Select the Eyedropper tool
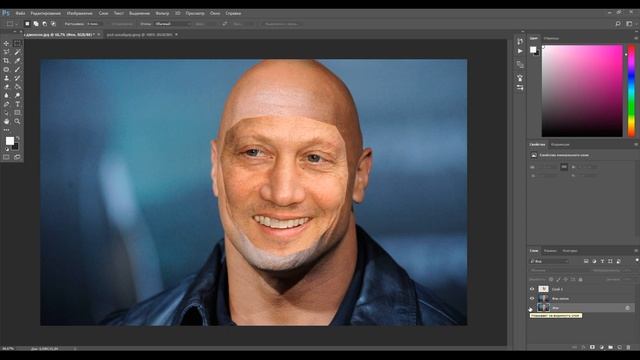Image resolution: width=640 pixels, height=360 pixels. pos(17,60)
